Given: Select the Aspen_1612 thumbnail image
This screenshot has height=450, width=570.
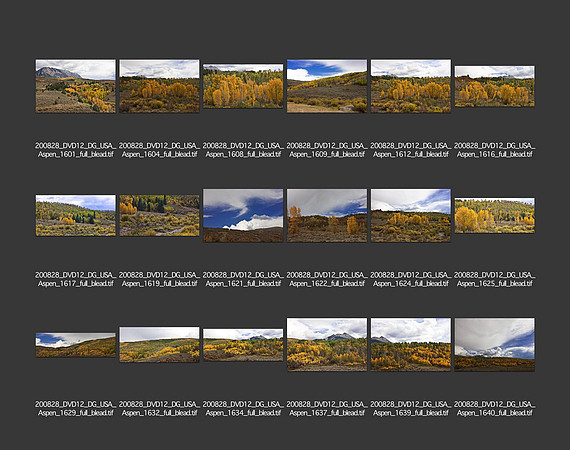Looking at the screenshot, I should [411, 86].
